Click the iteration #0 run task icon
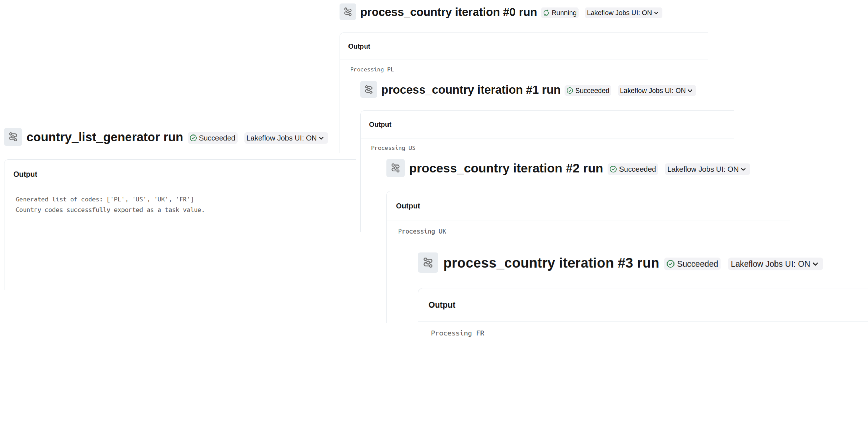This screenshot has height=435, width=868. click(348, 12)
